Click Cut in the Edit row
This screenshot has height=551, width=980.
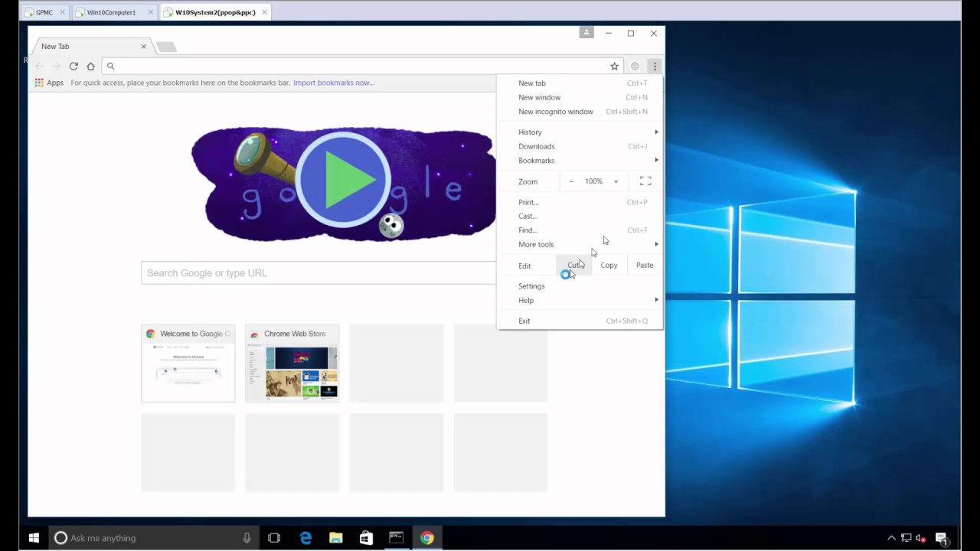[x=574, y=266]
